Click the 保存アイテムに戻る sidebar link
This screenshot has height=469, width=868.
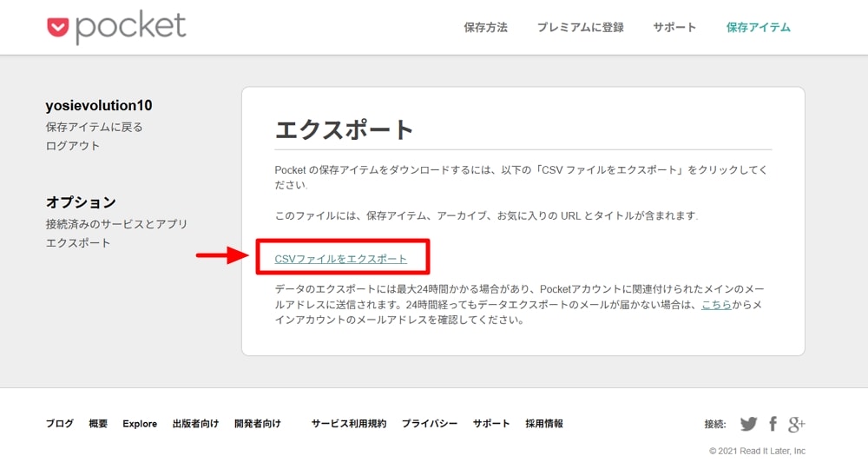94,127
